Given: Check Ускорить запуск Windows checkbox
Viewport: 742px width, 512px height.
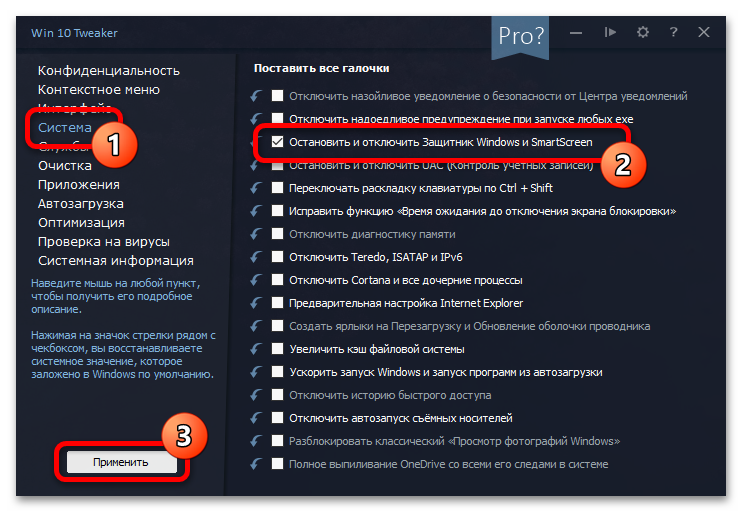Looking at the screenshot, I should 277,371.
